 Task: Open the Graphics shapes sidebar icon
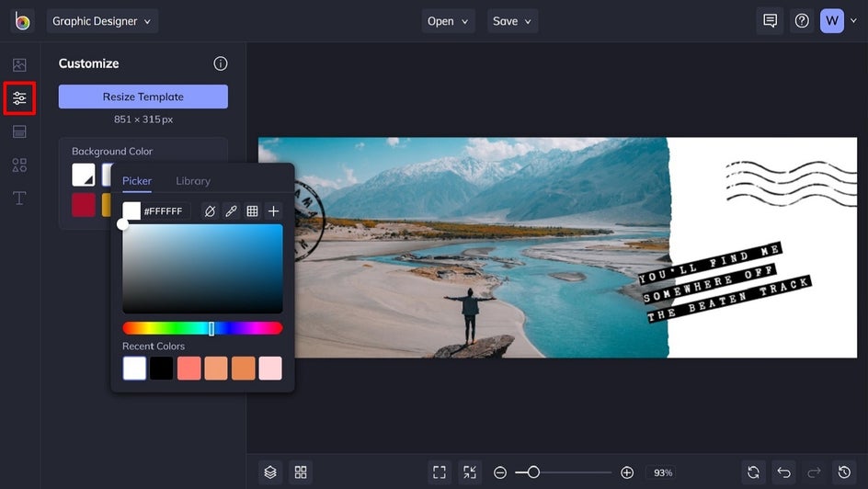coord(19,165)
